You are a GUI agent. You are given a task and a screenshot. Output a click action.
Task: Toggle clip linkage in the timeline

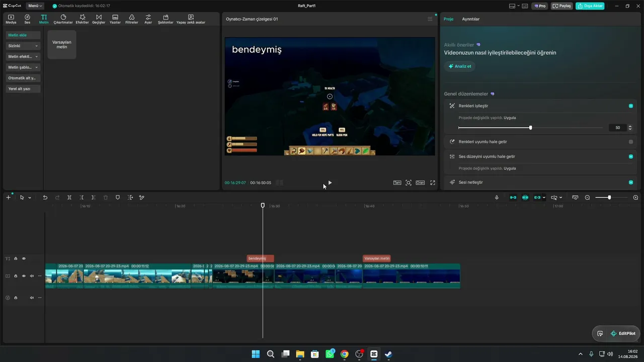tap(537, 198)
